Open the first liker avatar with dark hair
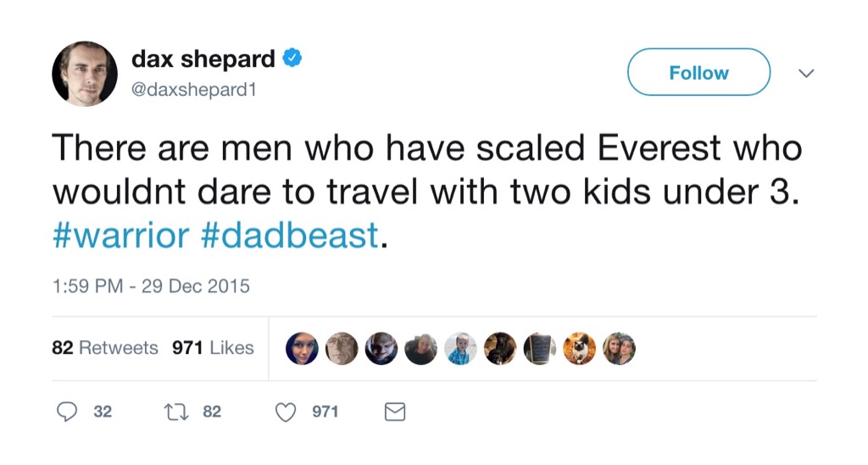Screen dimensions: 868x465 (303, 348)
